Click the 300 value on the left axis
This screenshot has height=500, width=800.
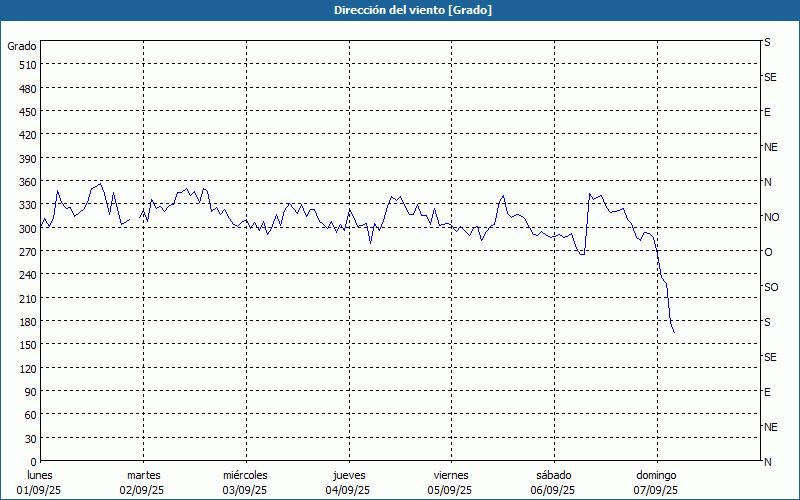click(28, 229)
